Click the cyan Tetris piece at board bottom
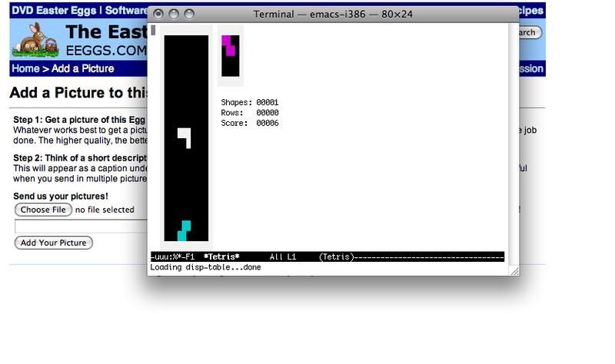This screenshot has height=364, width=615. 184,230
